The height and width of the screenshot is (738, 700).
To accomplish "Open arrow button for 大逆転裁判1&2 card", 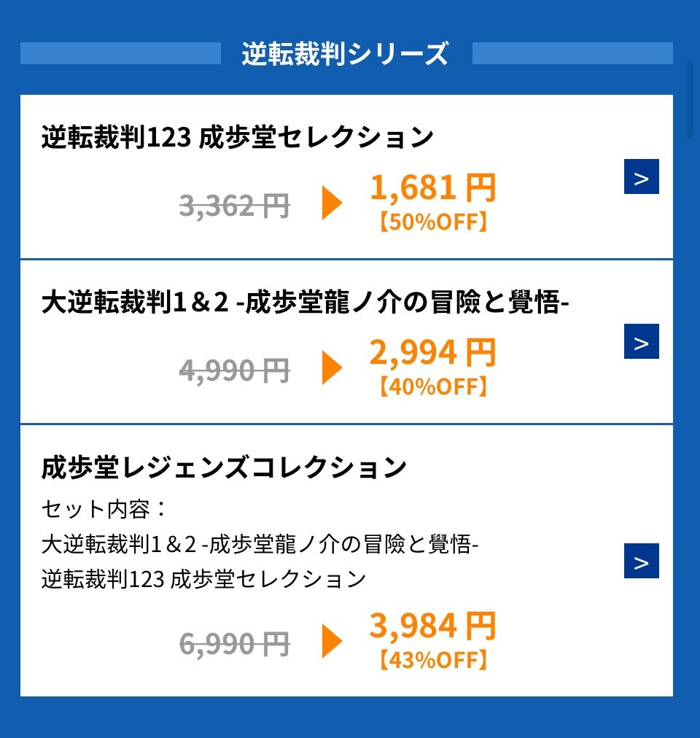I will coord(641,341).
